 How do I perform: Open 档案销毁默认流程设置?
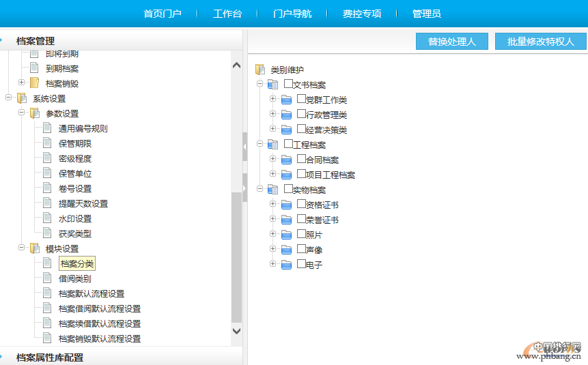point(100,338)
